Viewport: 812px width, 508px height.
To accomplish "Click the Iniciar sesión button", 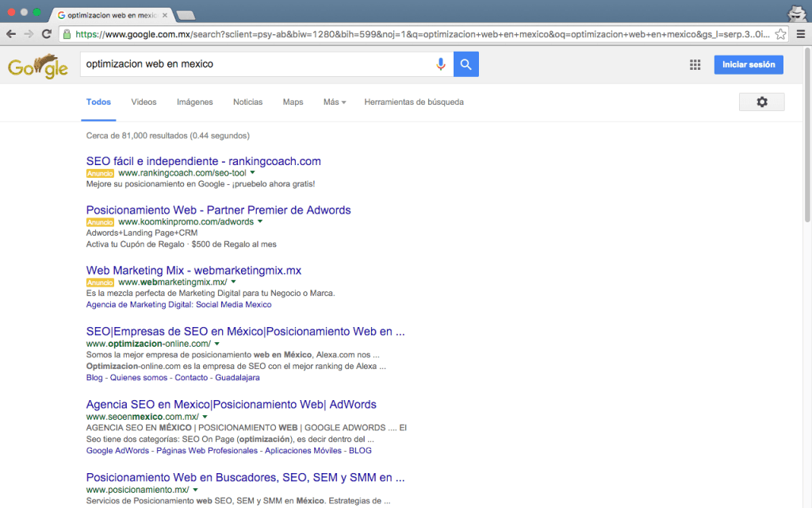I will click(749, 65).
